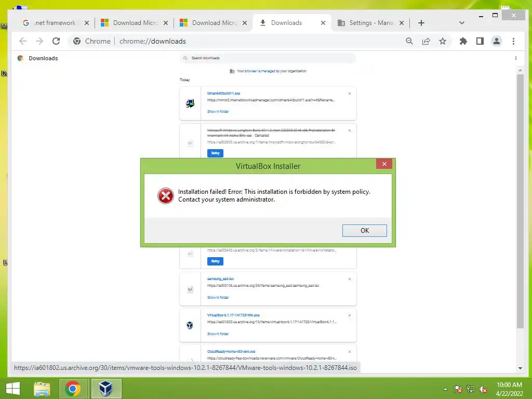Open the Extensions puzzle icon
The image size is (532, 399).
pyautogui.click(x=463, y=41)
